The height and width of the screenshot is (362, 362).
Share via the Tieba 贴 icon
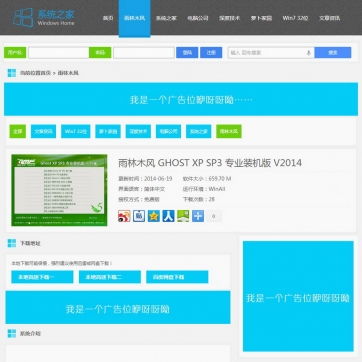[139, 216]
